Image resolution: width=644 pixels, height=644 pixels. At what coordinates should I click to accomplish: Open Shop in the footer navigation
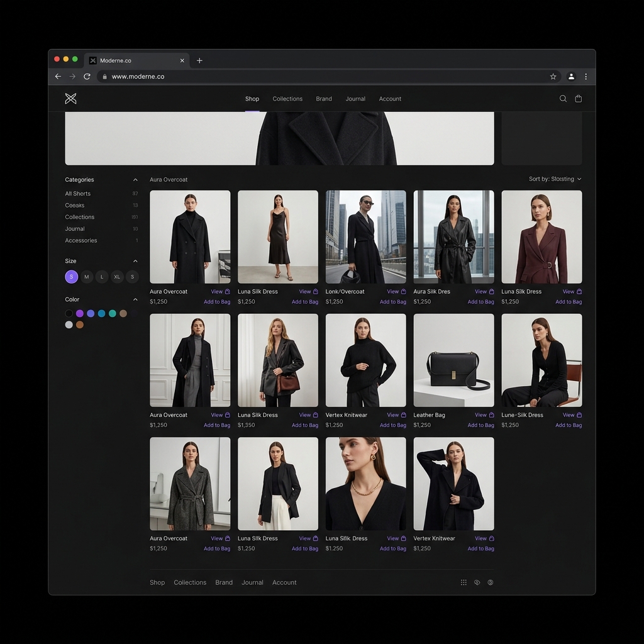tap(157, 582)
